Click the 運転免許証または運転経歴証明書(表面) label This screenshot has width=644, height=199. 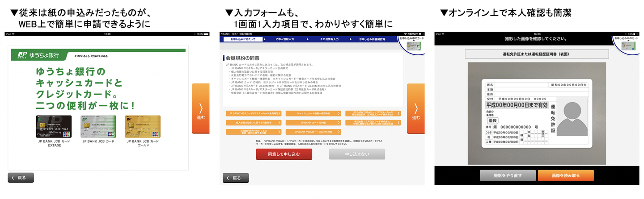[537, 54]
